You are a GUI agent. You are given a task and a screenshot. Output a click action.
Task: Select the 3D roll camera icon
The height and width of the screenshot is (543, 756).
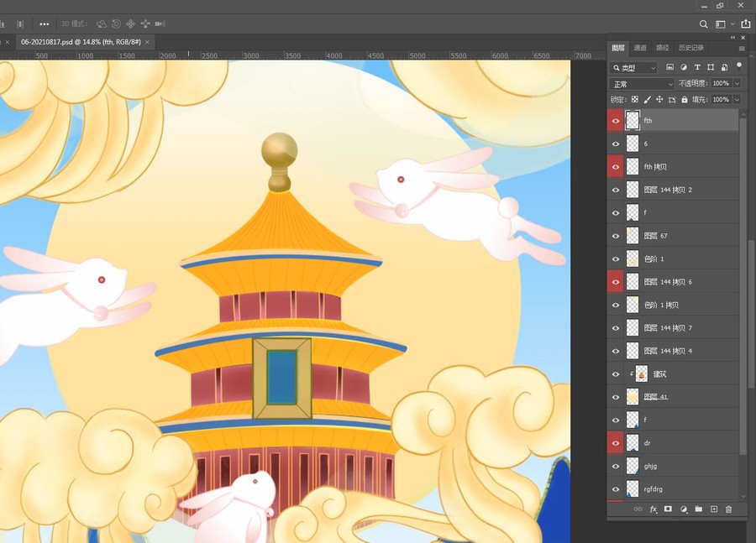pyautogui.click(x=116, y=23)
